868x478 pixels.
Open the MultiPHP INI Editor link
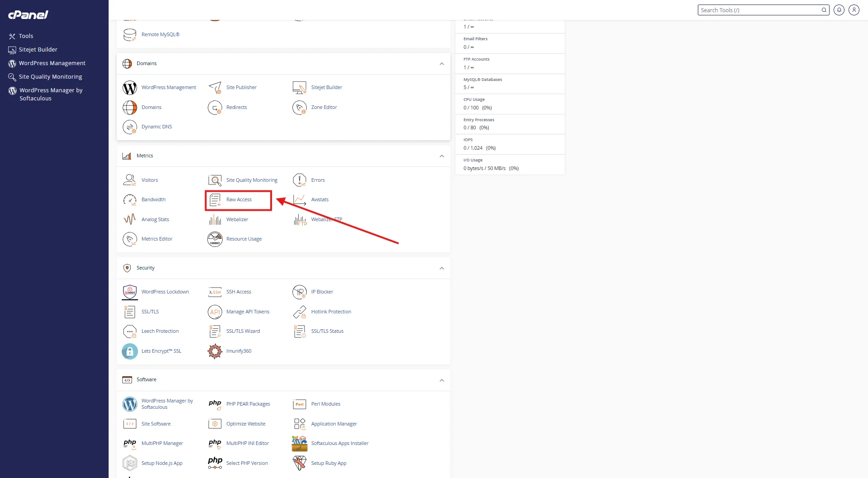(248, 443)
